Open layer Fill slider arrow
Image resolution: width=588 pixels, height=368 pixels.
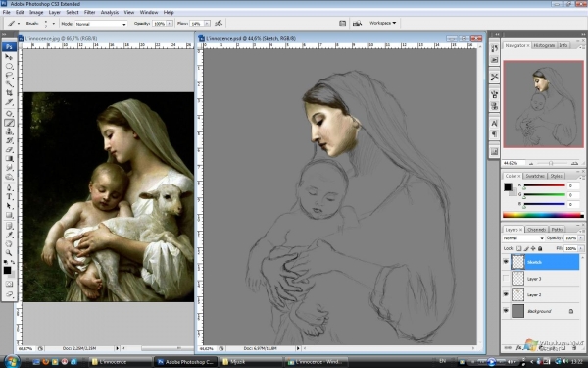click(x=581, y=248)
